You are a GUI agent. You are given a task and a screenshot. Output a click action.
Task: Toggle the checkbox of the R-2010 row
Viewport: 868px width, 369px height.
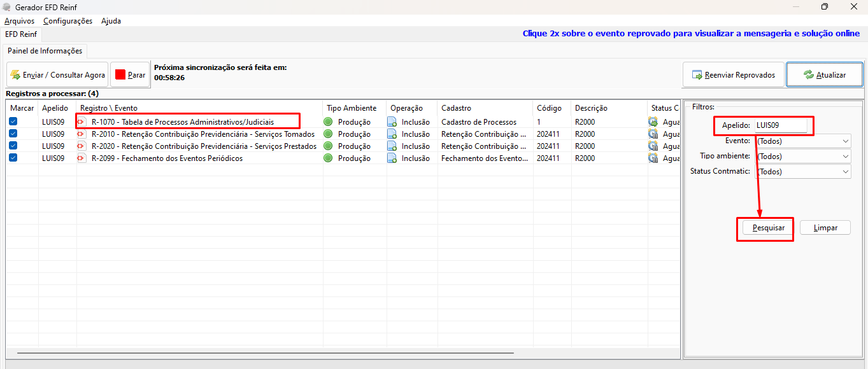pos(13,134)
